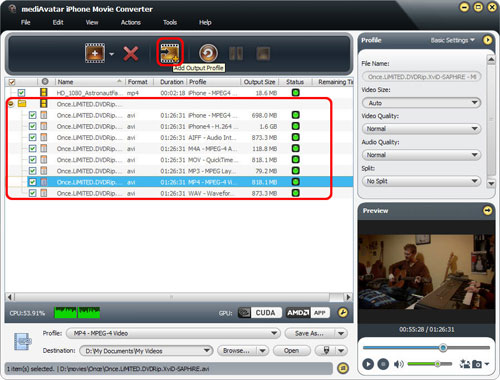Click the Add File filmstrip icon
The image size is (500, 380).
tap(95, 53)
